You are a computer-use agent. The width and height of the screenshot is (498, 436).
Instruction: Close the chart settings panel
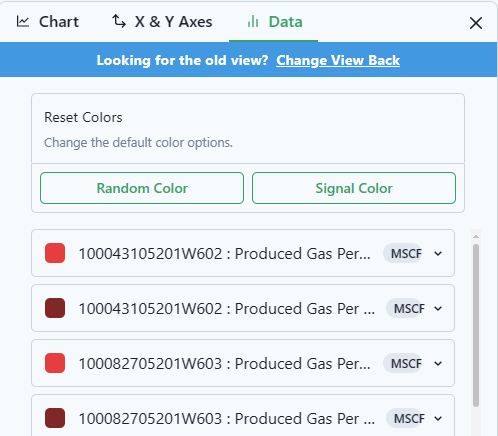click(476, 23)
